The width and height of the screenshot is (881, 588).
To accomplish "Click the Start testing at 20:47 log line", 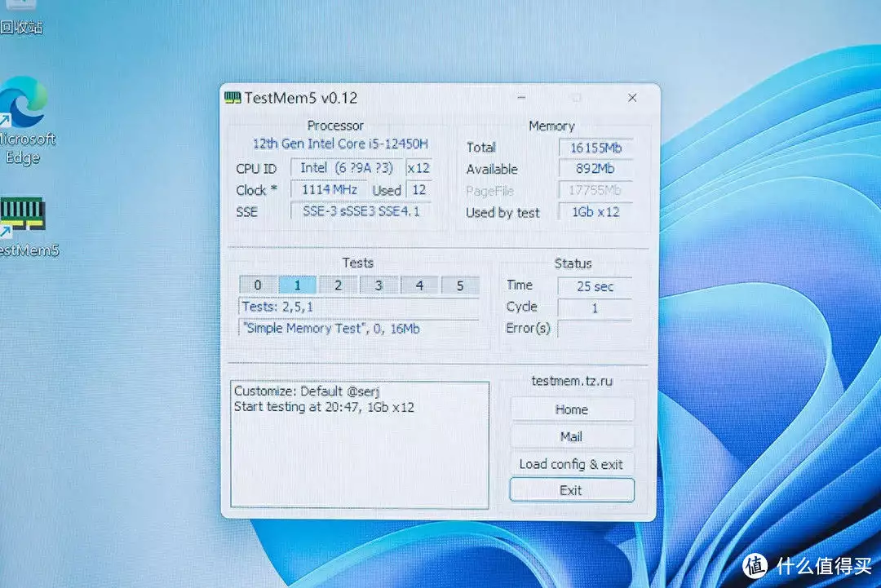I will click(324, 407).
